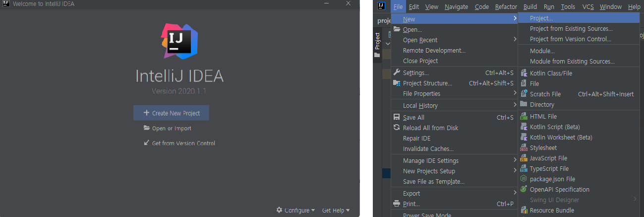Viewport: 644px width, 217px height.
Task: Open the VCS menu
Action: 588,6
